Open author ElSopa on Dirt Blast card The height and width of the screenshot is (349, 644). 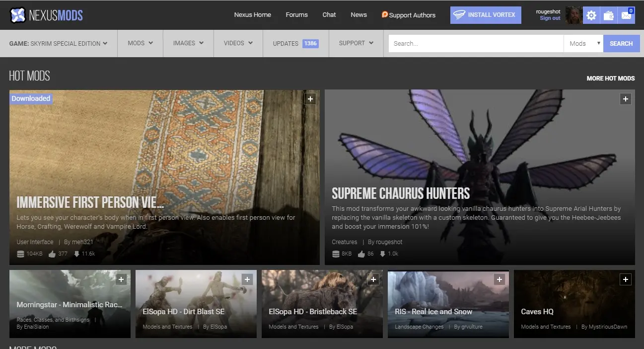(x=219, y=327)
